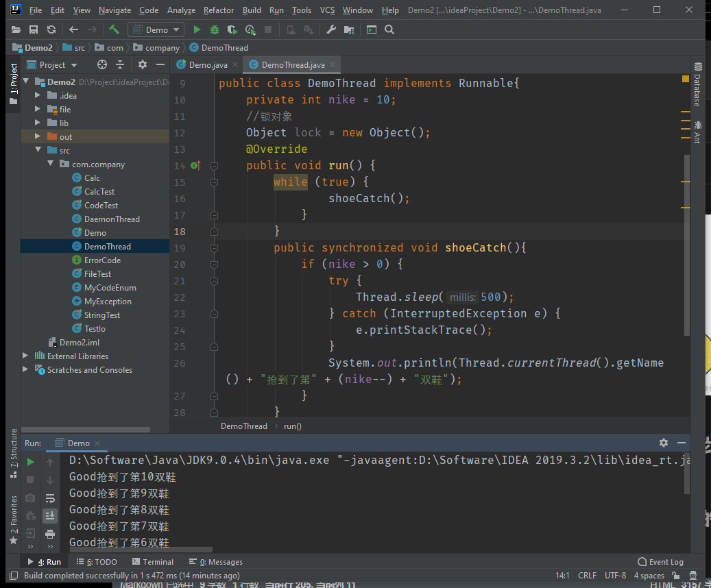
Task: Click the run gutter icon on line 14
Action: [x=195, y=165]
